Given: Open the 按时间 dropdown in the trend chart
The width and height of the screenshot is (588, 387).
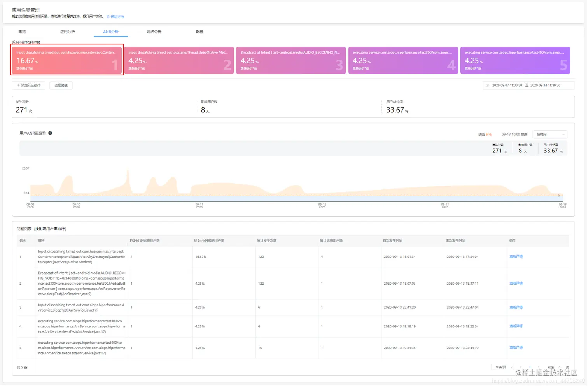Looking at the screenshot, I should [550, 134].
